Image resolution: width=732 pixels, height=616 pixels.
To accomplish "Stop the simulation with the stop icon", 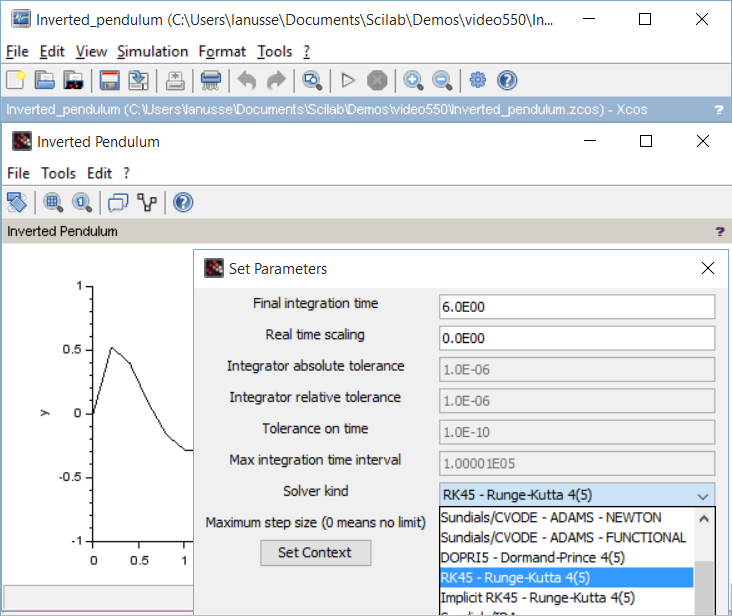I will [377, 80].
